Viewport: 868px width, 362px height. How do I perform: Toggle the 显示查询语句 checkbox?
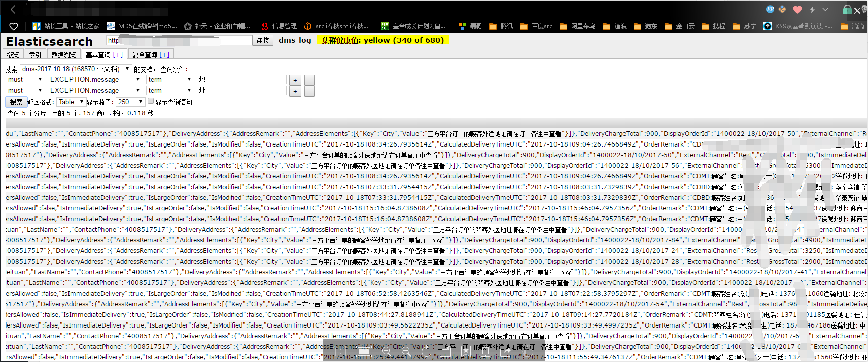pos(151,101)
